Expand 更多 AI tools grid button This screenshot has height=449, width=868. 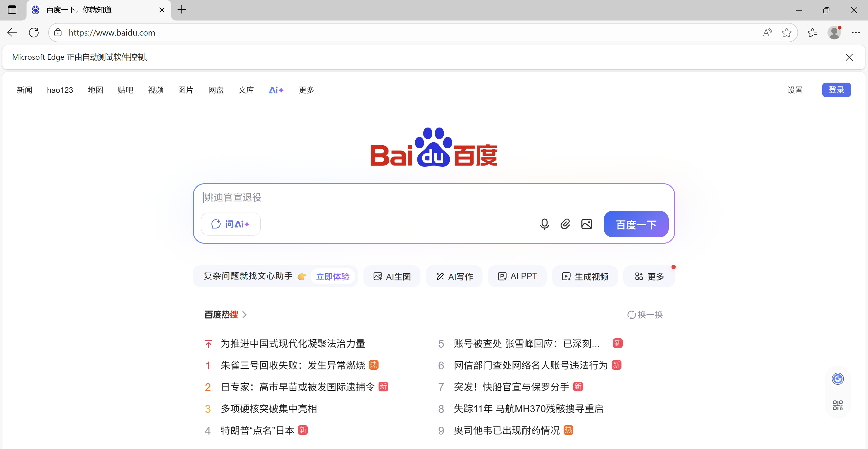click(649, 277)
